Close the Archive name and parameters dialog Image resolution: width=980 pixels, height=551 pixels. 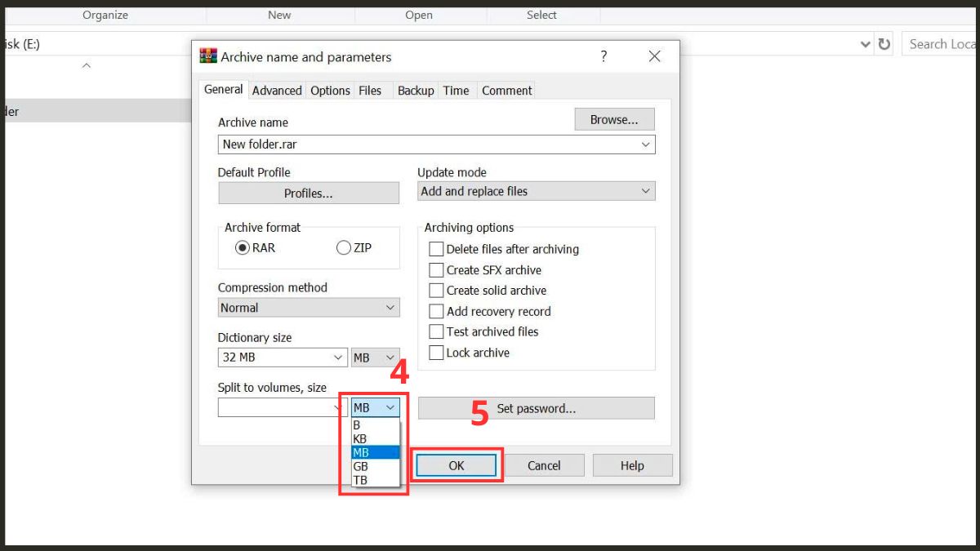(x=654, y=56)
